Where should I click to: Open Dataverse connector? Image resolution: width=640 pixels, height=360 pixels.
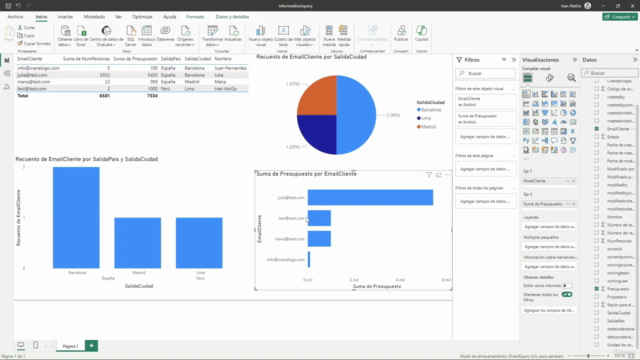(x=165, y=33)
